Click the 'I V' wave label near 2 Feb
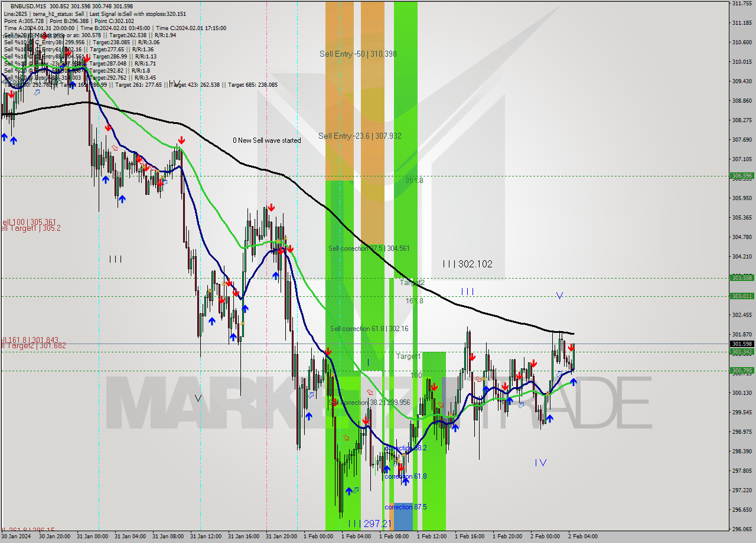This screenshot has width=756, height=543. [540, 463]
